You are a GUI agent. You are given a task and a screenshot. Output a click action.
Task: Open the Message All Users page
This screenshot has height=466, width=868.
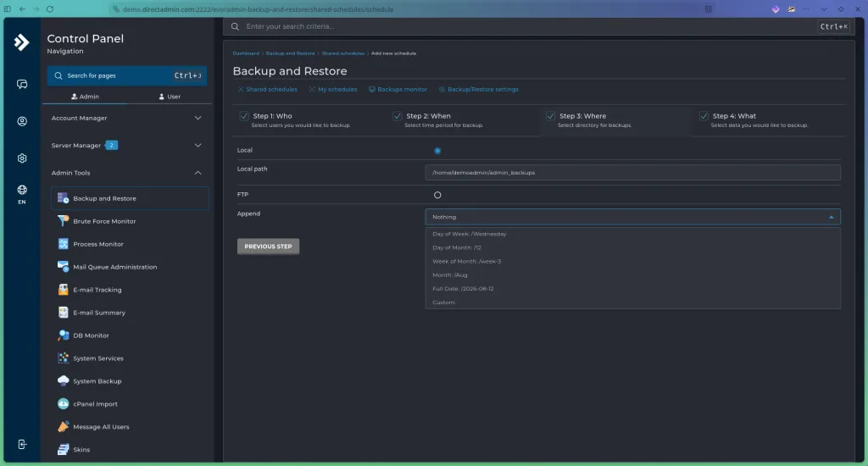coord(130,427)
